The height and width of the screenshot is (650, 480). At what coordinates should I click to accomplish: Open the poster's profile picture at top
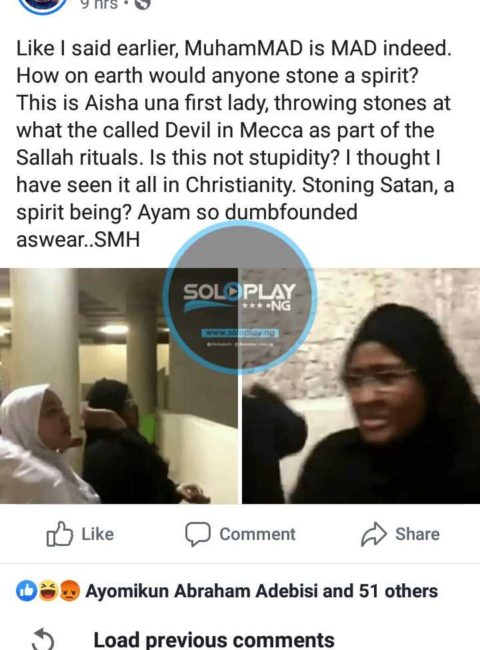tap(43, 5)
